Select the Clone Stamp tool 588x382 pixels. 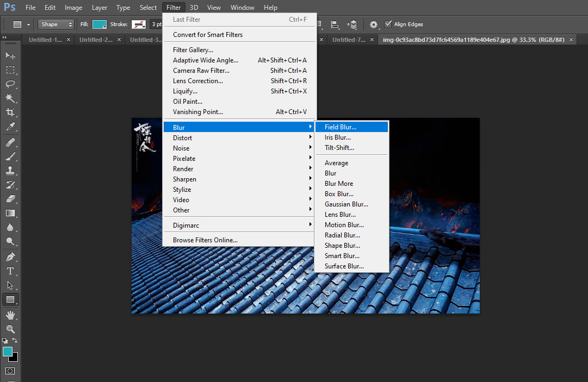10,170
